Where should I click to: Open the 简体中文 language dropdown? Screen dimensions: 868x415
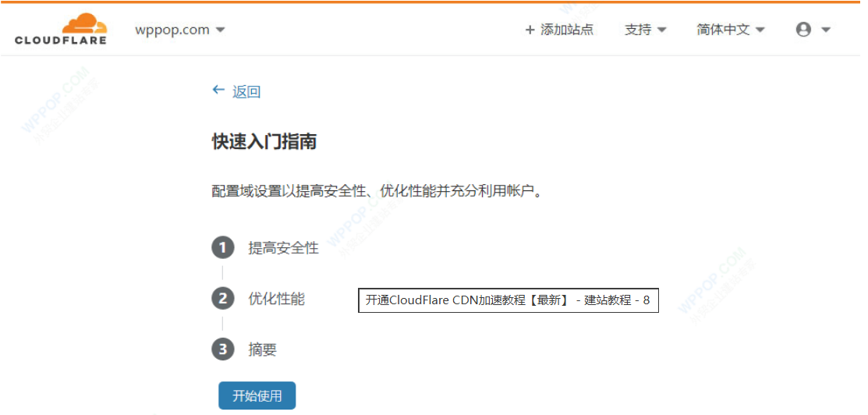pos(730,30)
